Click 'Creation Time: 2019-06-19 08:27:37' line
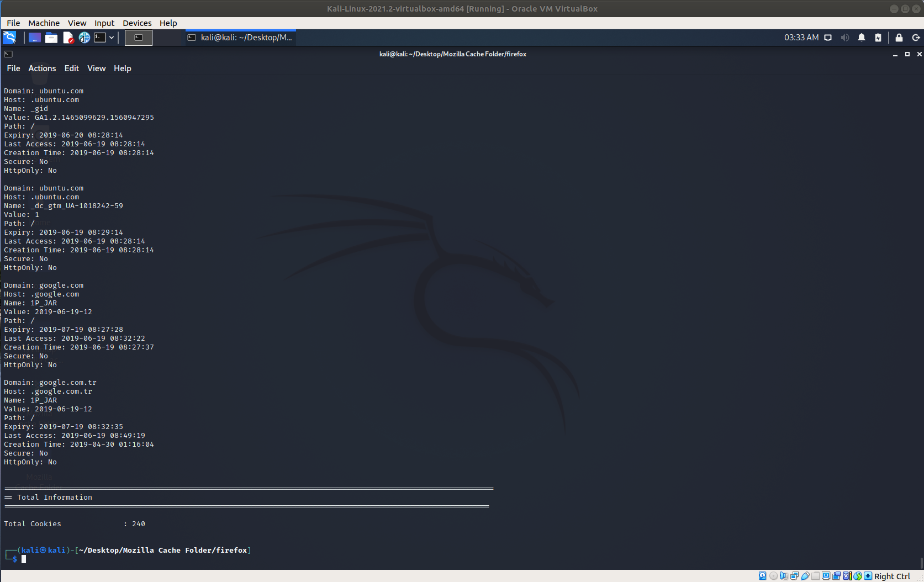 point(79,347)
